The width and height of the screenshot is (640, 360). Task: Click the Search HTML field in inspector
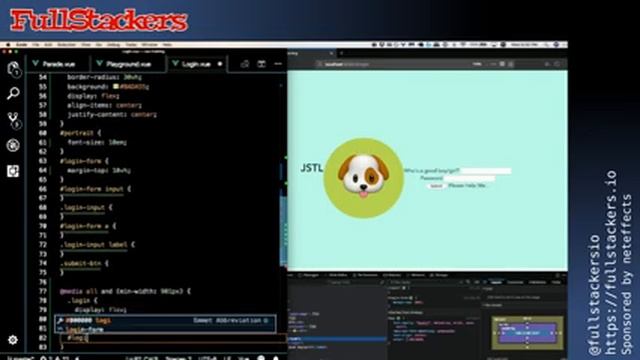pyautogui.click(x=339, y=282)
